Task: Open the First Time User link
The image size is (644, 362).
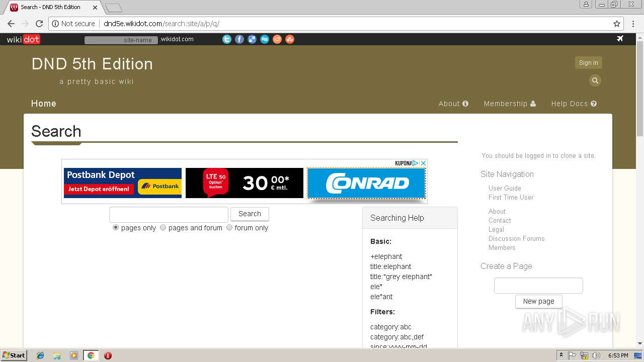Action: click(x=511, y=197)
